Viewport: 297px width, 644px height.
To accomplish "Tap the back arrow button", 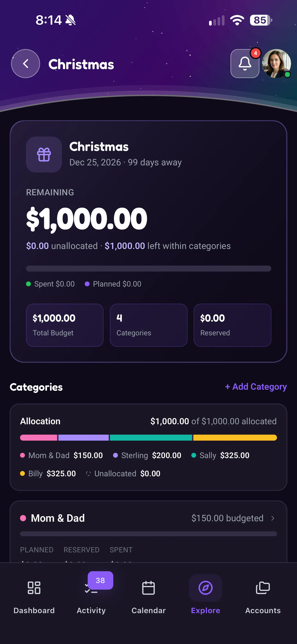I will coord(26,64).
